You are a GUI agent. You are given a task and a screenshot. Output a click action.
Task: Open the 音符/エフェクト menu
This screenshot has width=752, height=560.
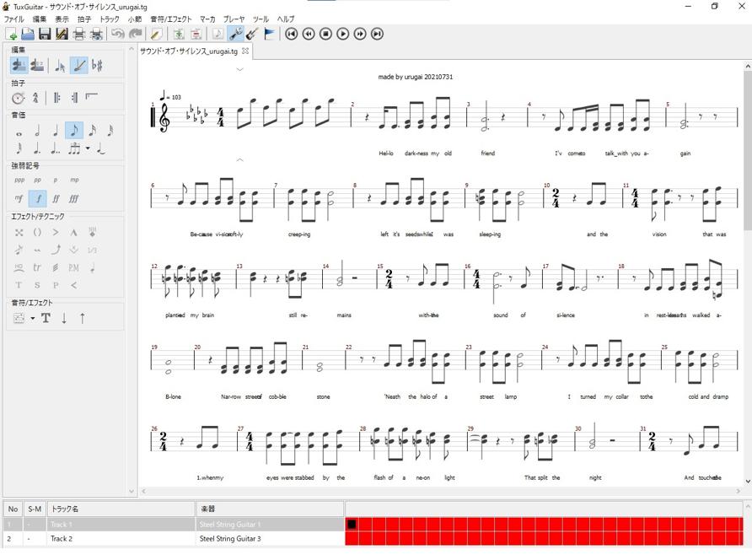point(171,19)
